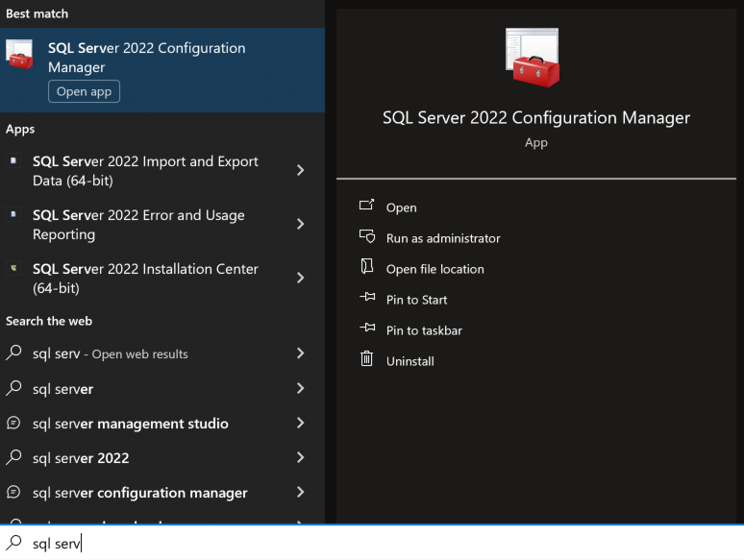Select Uninstall from the actions list
The width and height of the screenshot is (744, 560).
click(x=409, y=361)
